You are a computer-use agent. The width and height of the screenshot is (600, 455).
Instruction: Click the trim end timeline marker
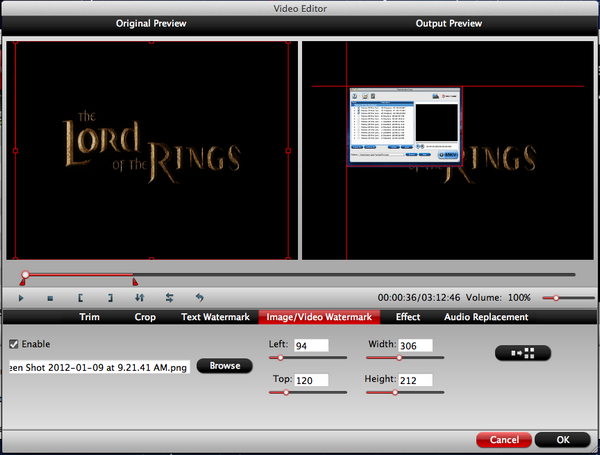tap(135, 282)
